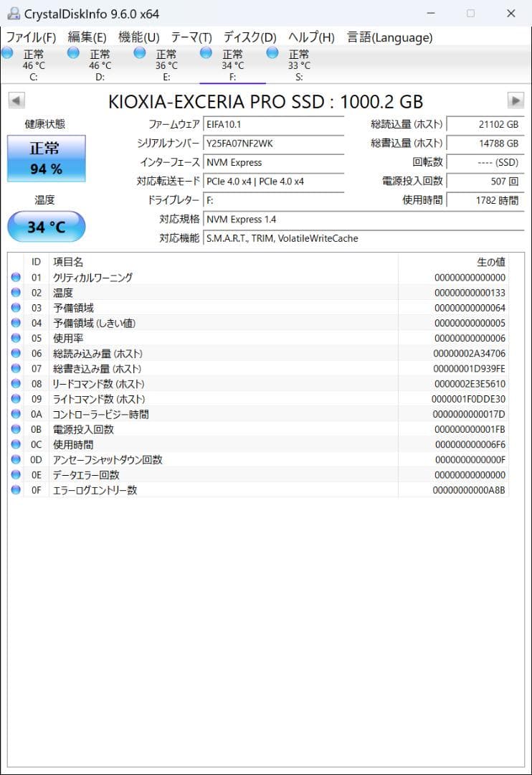The height and width of the screenshot is (775, 532).
Task: Select raw value 00000001D939FE
Action: 470,368
